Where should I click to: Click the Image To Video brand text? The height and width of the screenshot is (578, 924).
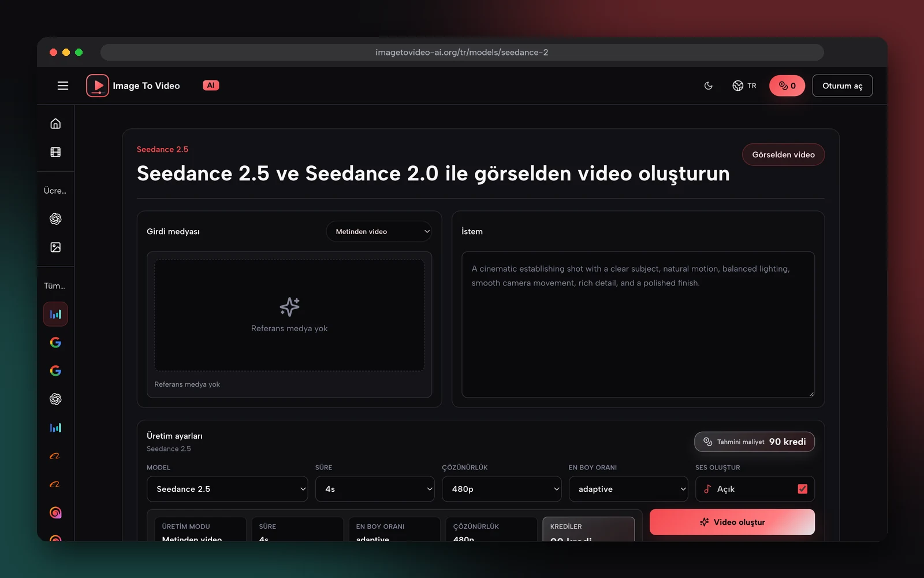(x=146, y=86)
